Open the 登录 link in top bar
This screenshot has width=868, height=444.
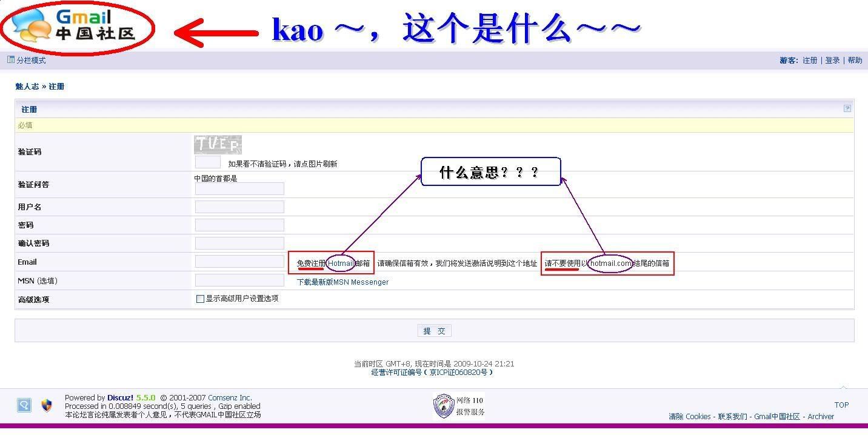(832, 61)
